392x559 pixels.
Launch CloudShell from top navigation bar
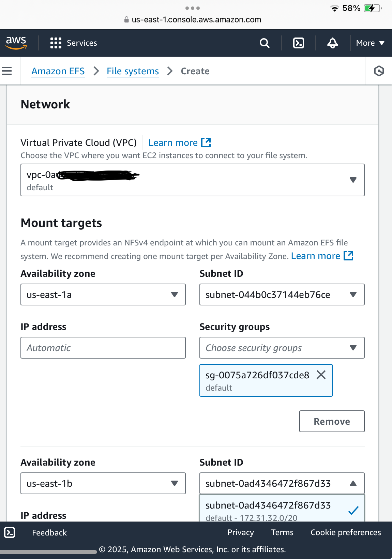299,43
